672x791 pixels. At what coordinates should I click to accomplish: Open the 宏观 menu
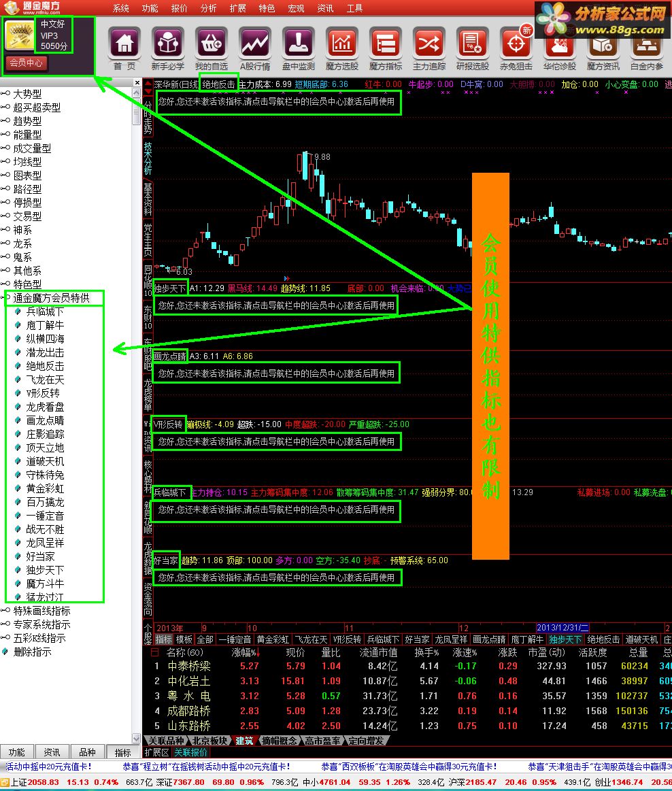[296, 8]
